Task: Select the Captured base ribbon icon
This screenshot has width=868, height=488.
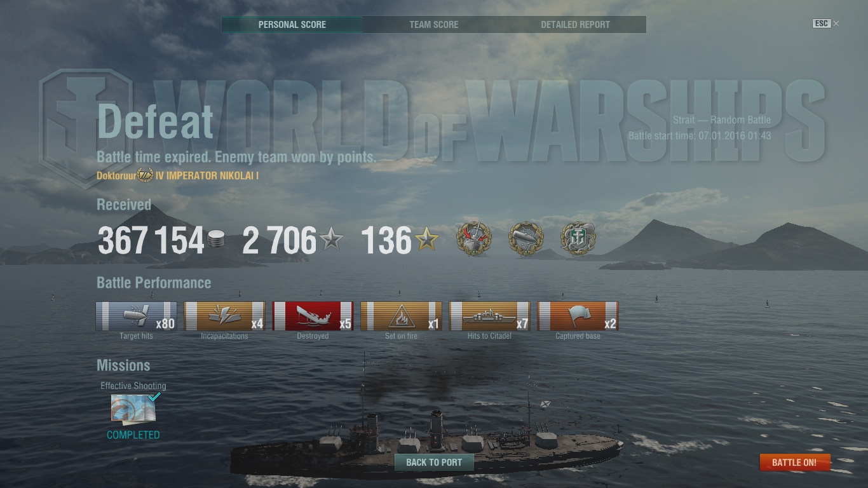Action: pyautogui.click(x=578, y=316)
